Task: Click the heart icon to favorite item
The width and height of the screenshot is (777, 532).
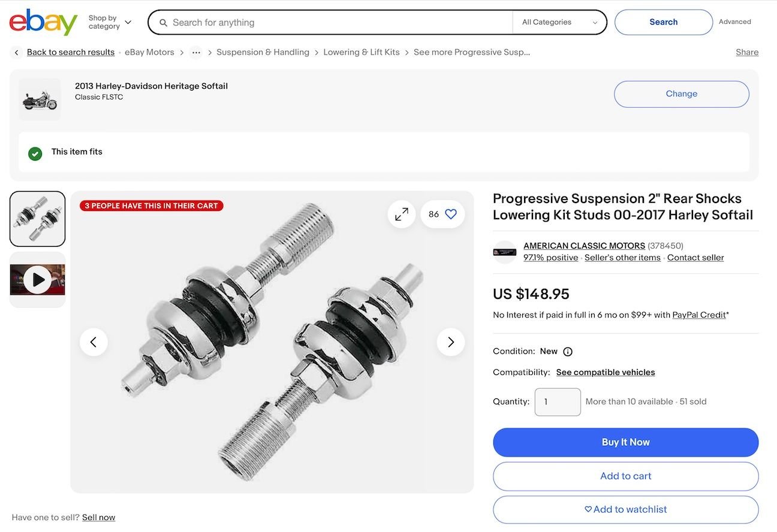Action: pos(451,214)
